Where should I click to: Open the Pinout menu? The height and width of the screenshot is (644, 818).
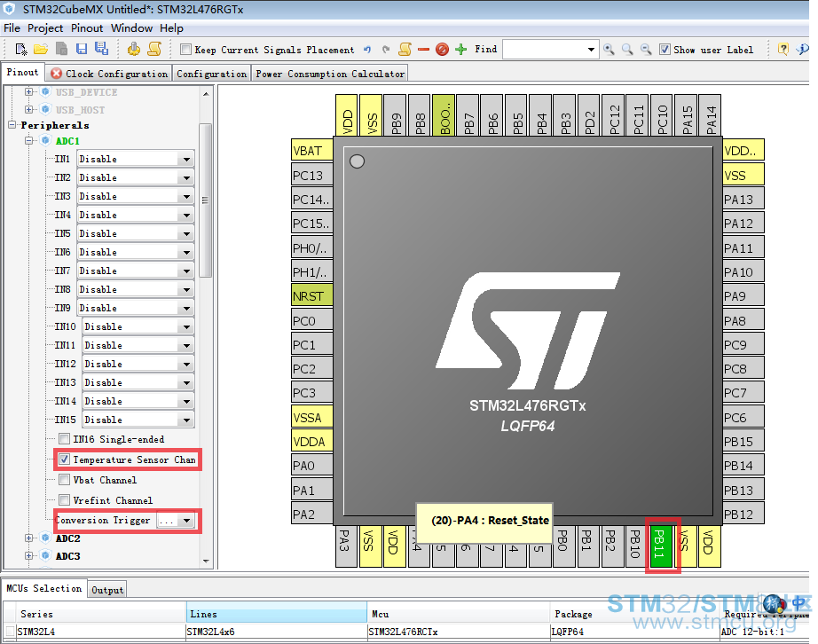[87, 28]
